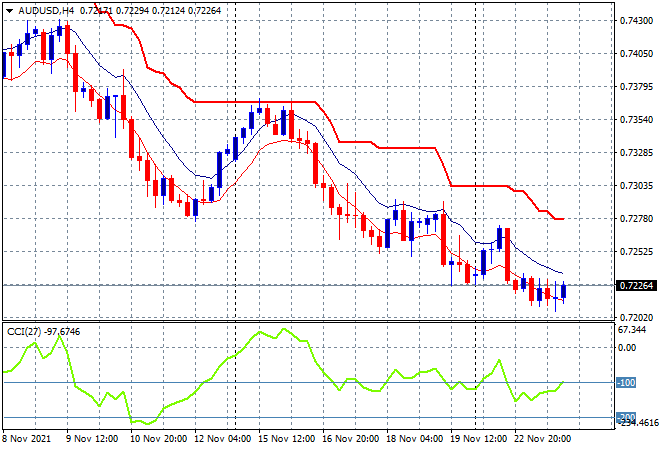
Task: Click the 0.72525 price axis label
Action: point(636,252)
